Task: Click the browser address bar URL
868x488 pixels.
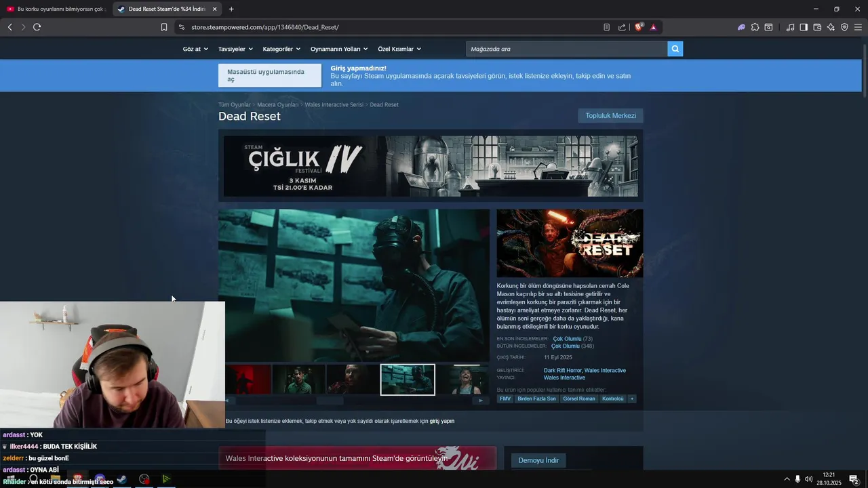Action: 265,27
